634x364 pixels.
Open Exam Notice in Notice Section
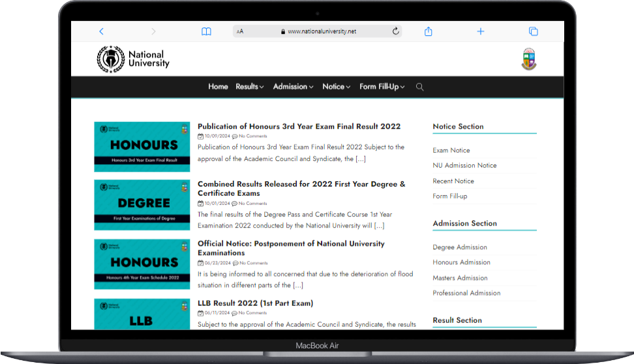[451, 150]
